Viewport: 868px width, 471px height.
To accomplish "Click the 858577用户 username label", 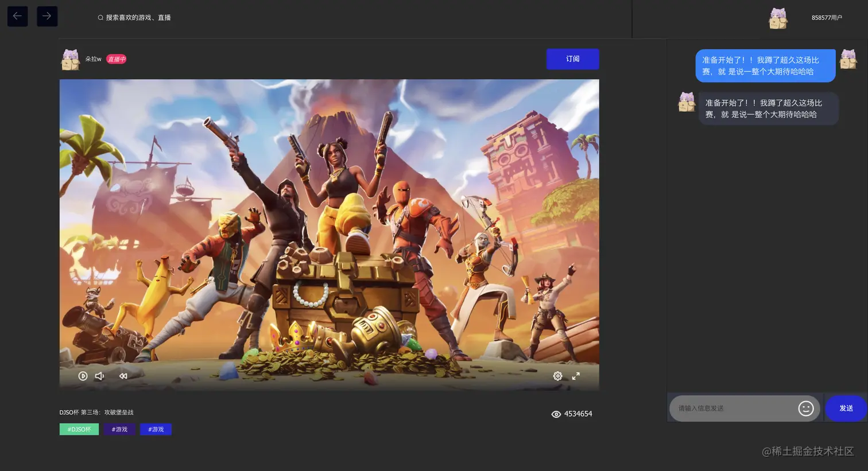I will click(x=827, y=18).
